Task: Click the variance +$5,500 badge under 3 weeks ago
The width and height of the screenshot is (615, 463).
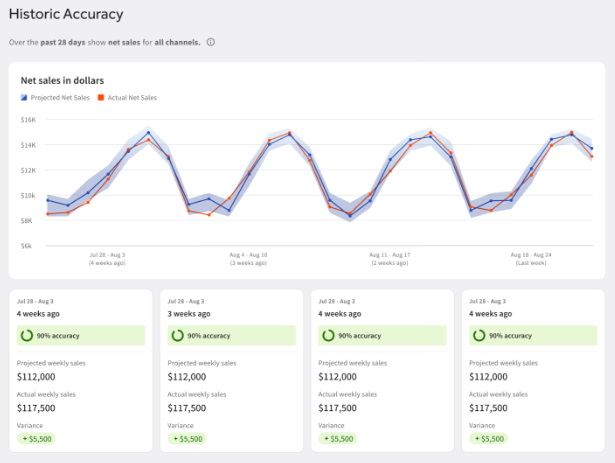Action: coord(186,438)
